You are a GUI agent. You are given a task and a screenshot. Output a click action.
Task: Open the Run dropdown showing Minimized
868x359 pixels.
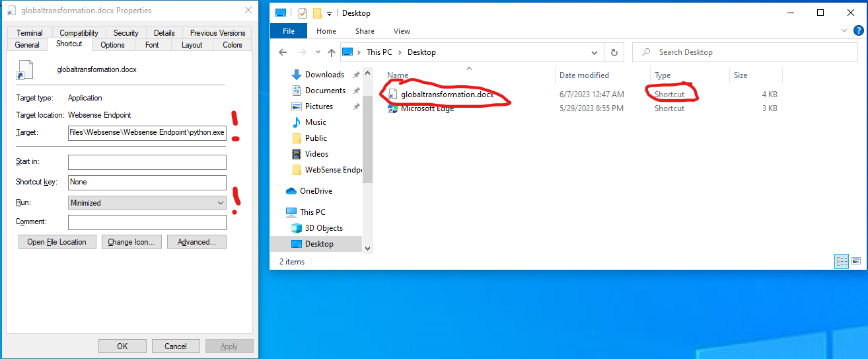click(x=147, y=203)
